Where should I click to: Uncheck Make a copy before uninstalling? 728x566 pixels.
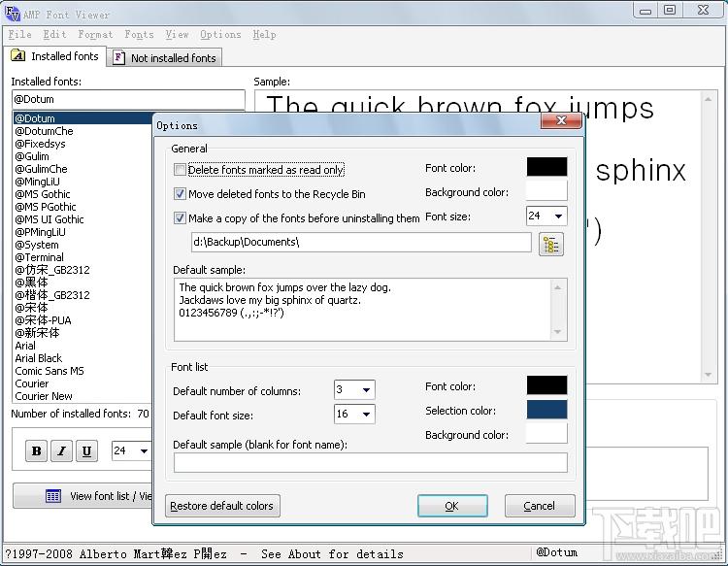point(180,217)
